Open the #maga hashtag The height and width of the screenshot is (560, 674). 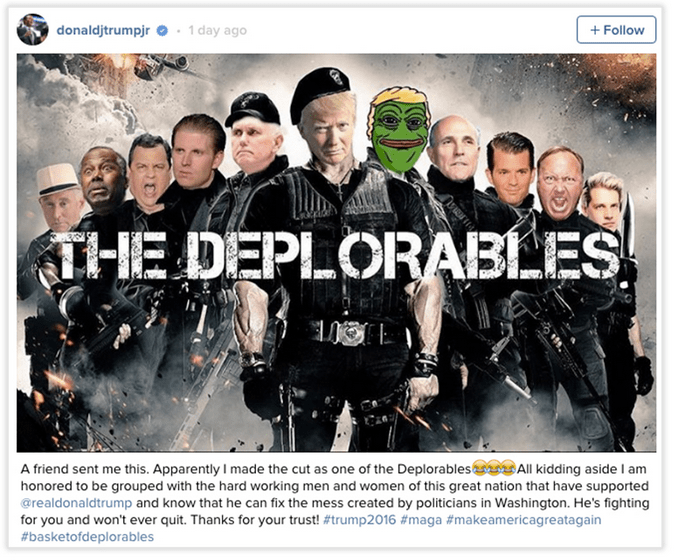click(x=421, y=520)
